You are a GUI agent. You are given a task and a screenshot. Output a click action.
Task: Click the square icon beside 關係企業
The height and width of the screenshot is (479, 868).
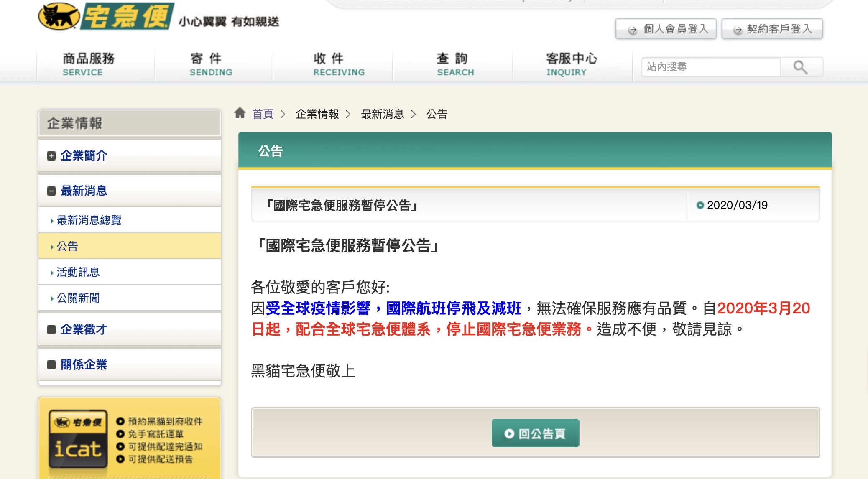pos(51,365)
